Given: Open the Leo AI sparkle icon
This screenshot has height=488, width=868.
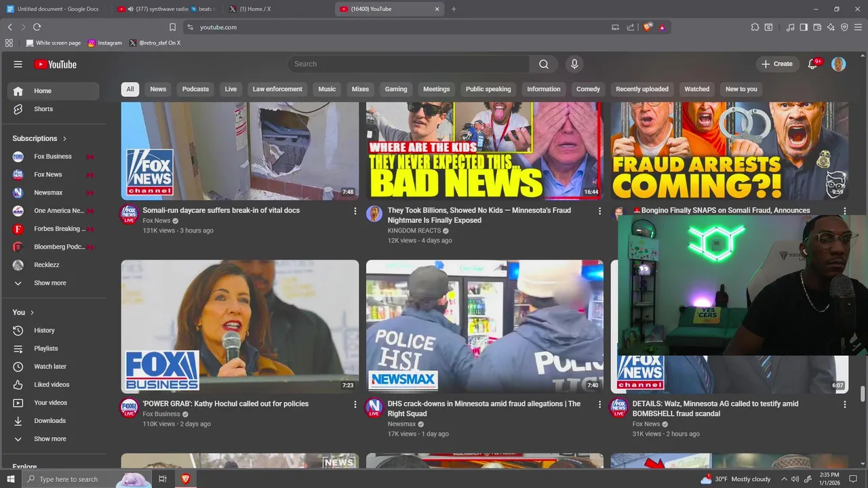Looking at the screenshot, I should pyautogui.click(x=831, y=27).
